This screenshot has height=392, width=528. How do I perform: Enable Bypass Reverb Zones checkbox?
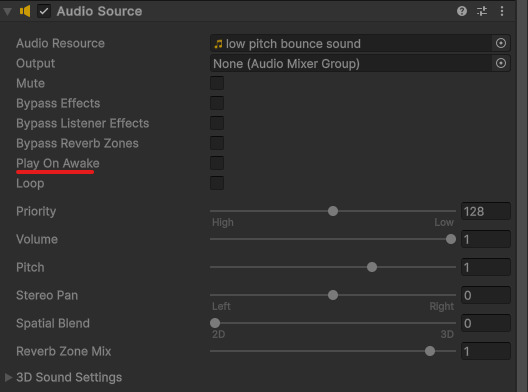pos(217,143)
